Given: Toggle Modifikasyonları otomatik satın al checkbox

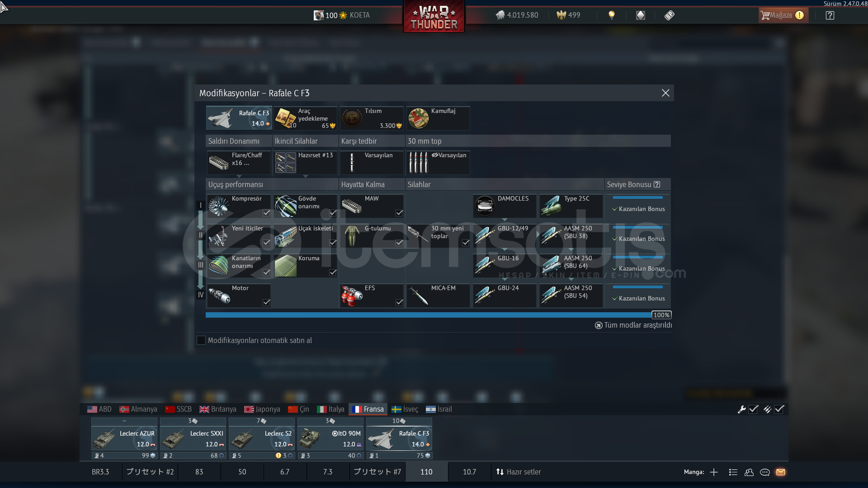Looking at the screenshot, I should point(201,340).
